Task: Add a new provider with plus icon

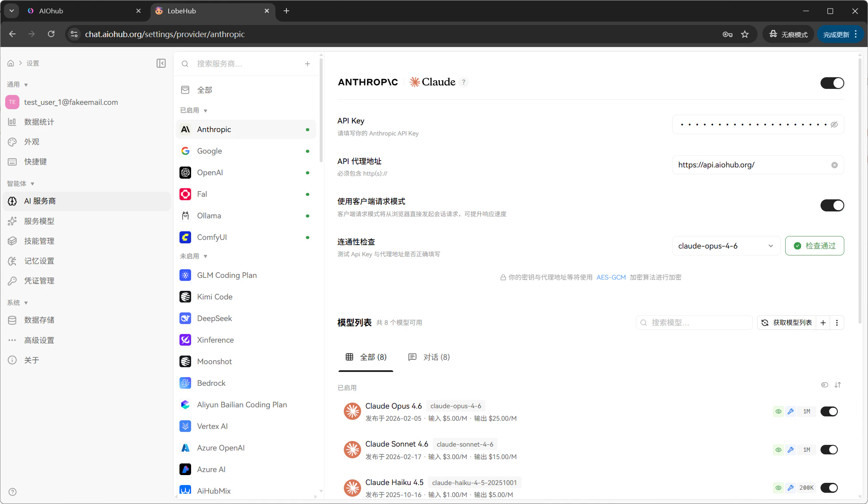Action: [x=308, y=64]
